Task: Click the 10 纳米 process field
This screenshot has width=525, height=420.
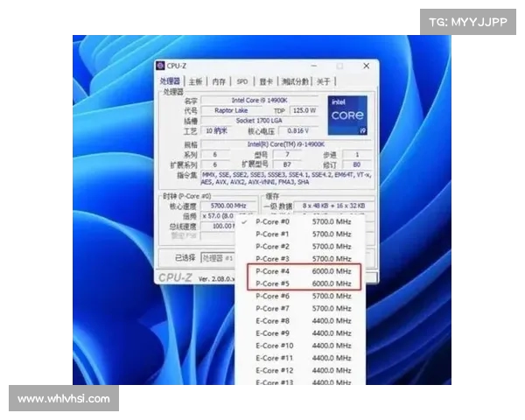Action: [x=216, y=130]
